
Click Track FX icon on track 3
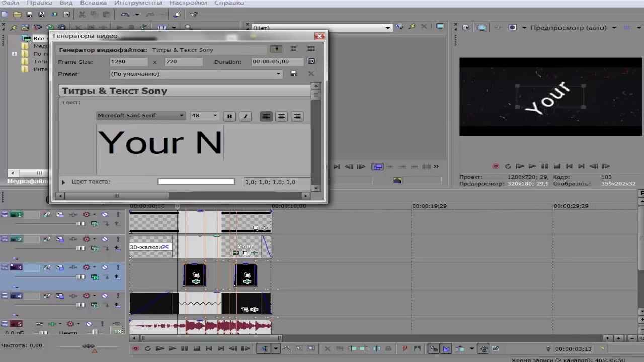pos(73,267)
